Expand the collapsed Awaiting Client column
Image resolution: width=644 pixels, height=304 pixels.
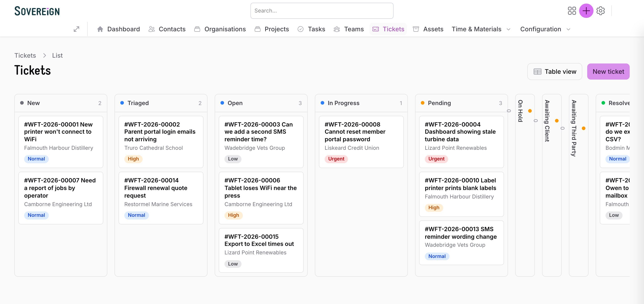tap(551, 185)
